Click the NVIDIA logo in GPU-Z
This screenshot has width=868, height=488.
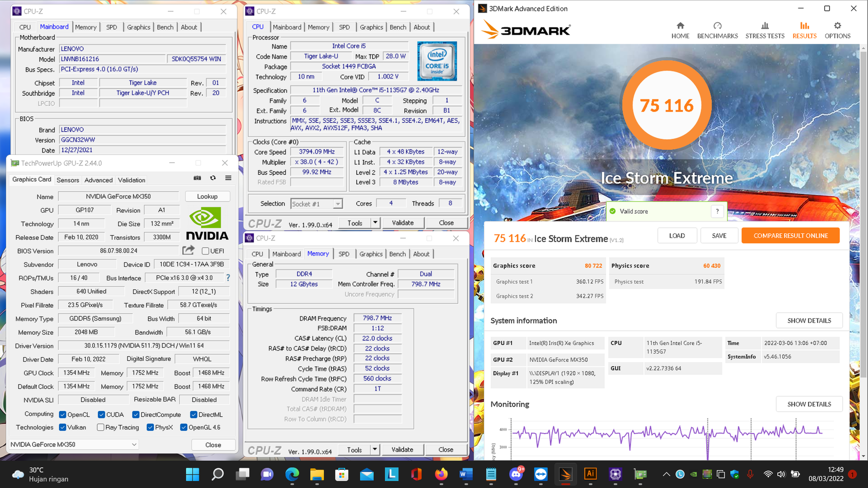click(207, 223)
